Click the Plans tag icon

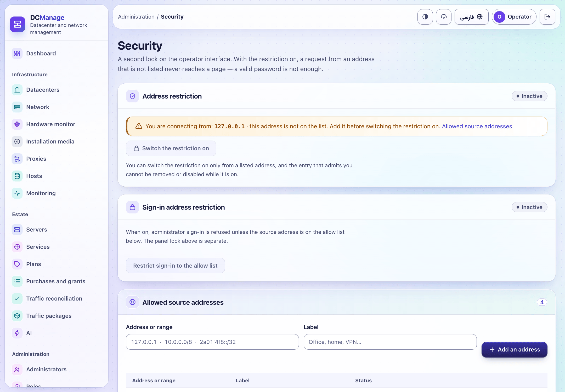(x=17, y=264)
